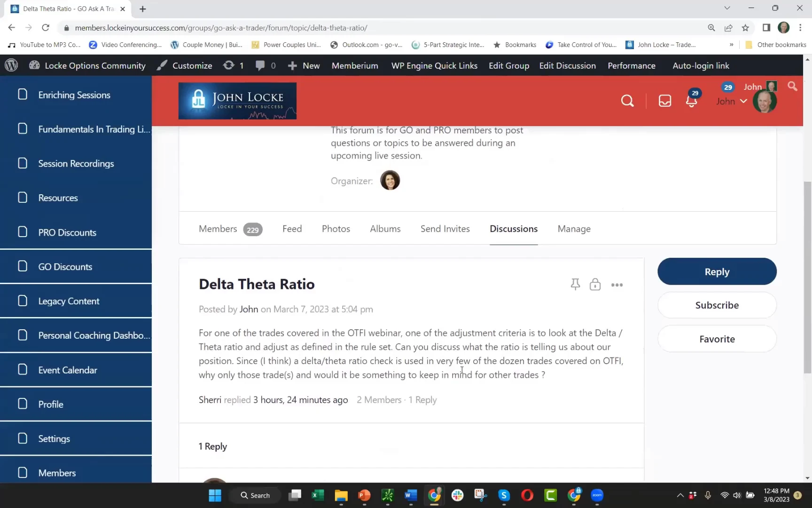Viewport: 812px width, 508px height.
Task: Open John's profile link in post byline
Action: point(249,309)
